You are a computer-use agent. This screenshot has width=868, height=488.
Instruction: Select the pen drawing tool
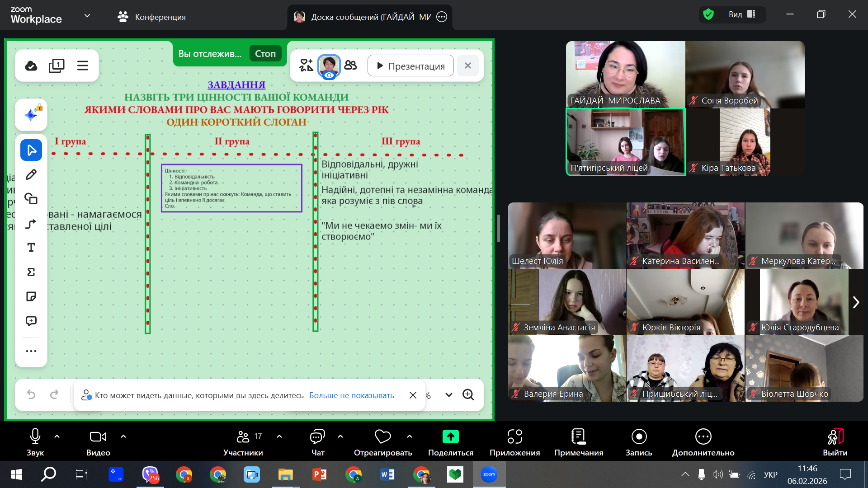point(31,174)
